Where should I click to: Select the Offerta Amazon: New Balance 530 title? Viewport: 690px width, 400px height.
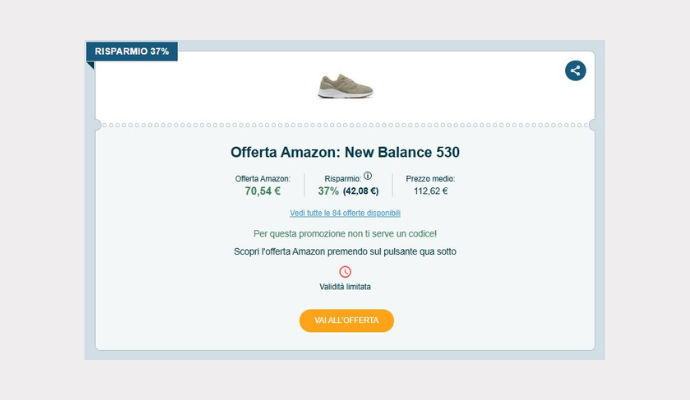pos(345,152)
